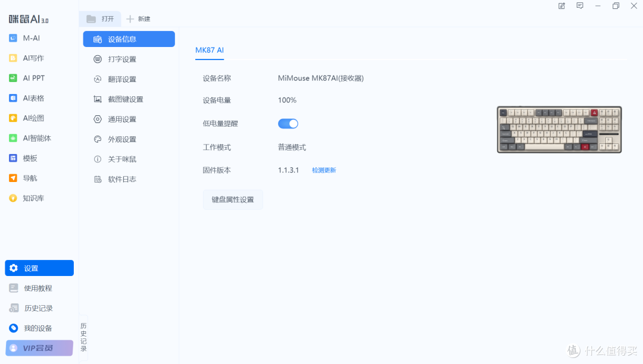Click the firmware version 1.1.3.1

click(288, 170)
